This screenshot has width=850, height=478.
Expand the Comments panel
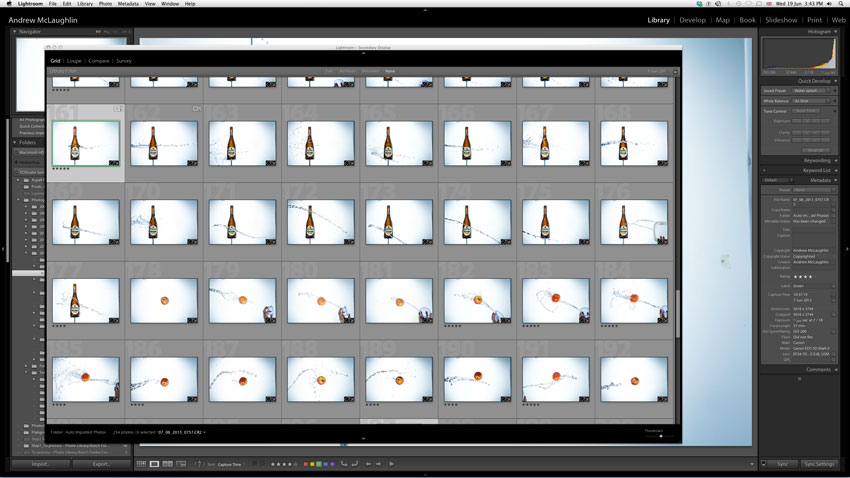[x=835, y=370]
